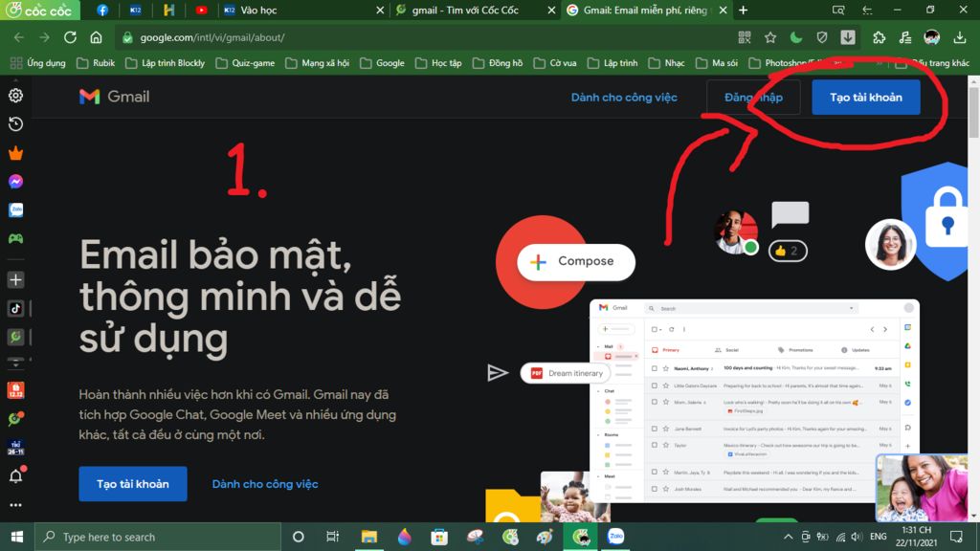This screenshot has height=551, width=980.
Task: Click the Type here to search box
Action: 158,537
